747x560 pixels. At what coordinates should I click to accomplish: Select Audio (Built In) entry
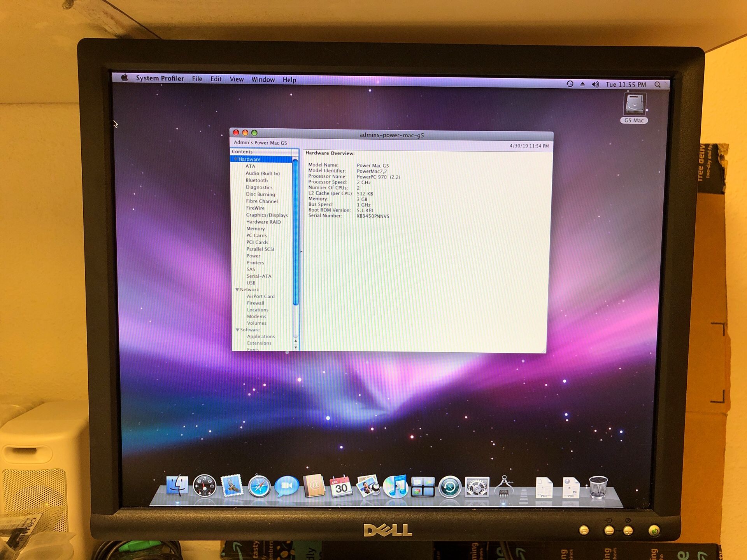263,173
